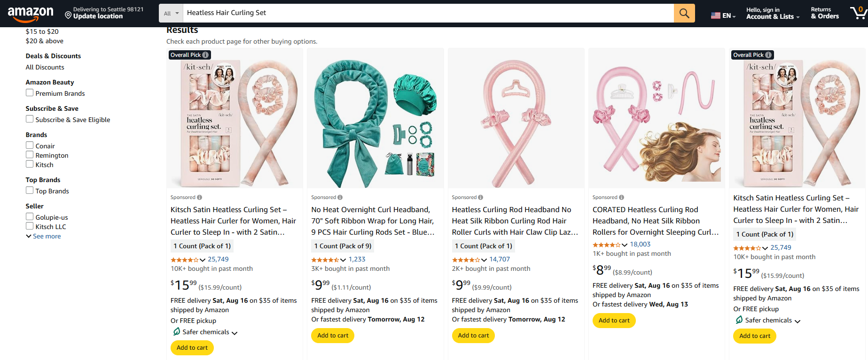This screenshot has width=868, height=360.
Task: Click the orange search magnifier button
Action: 684,13
